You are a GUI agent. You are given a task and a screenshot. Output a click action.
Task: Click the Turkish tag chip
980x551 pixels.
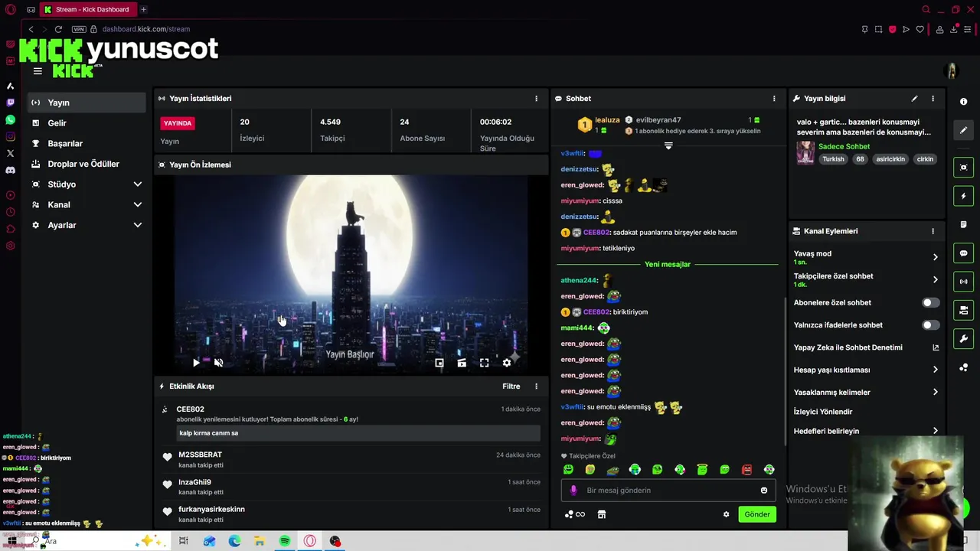tap(833, 159)
